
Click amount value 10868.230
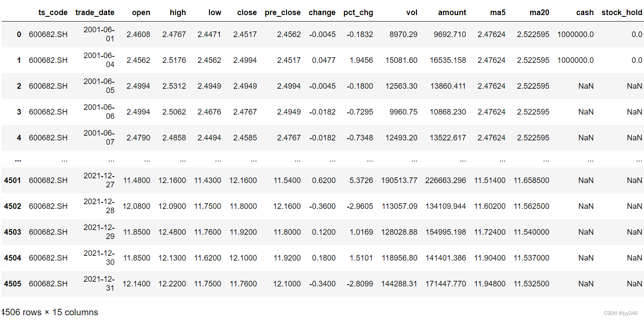(x=448, y=112)
